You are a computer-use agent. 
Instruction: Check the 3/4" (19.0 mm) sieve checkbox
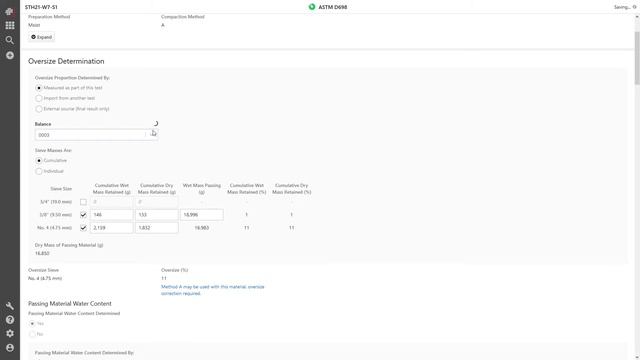83,202
